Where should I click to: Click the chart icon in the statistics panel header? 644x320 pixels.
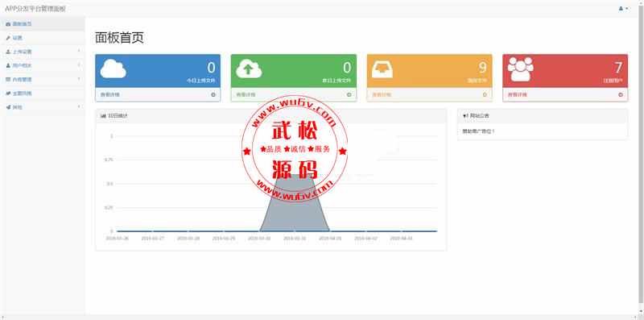pos(103,116)
